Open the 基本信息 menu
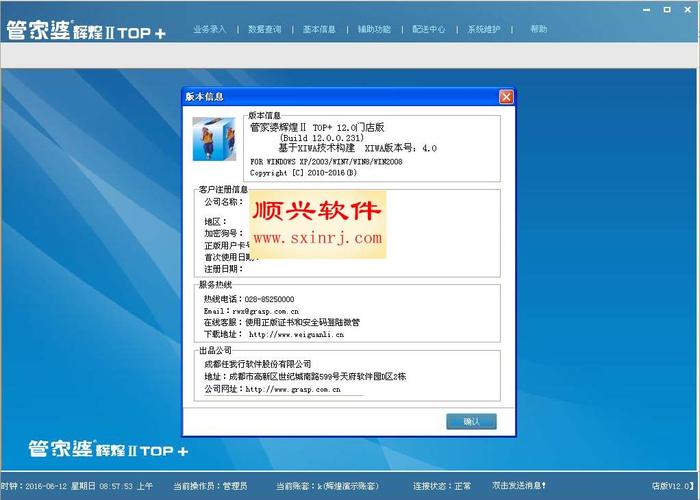Viewport: 700px width, 500px height. 319,29
